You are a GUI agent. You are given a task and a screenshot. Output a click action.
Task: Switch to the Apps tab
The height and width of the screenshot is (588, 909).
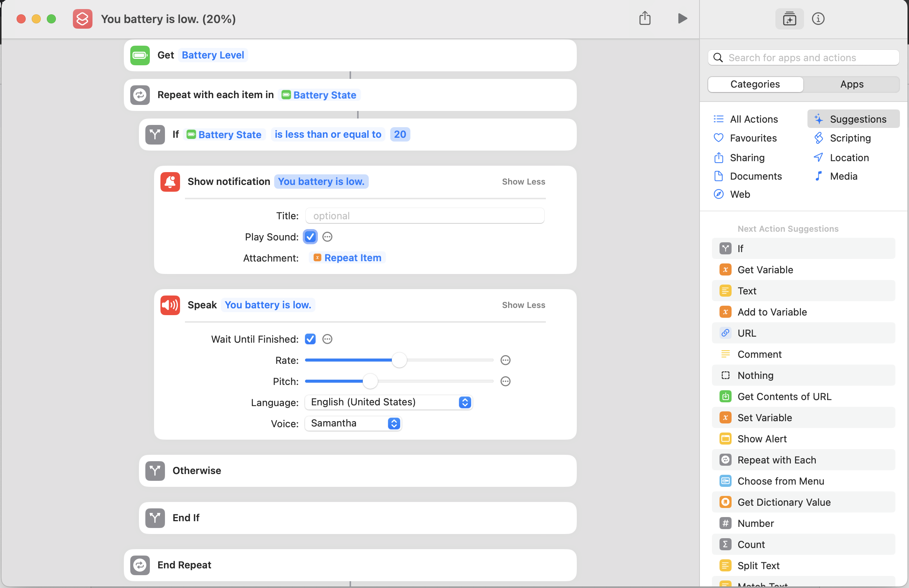pos(851,85)
